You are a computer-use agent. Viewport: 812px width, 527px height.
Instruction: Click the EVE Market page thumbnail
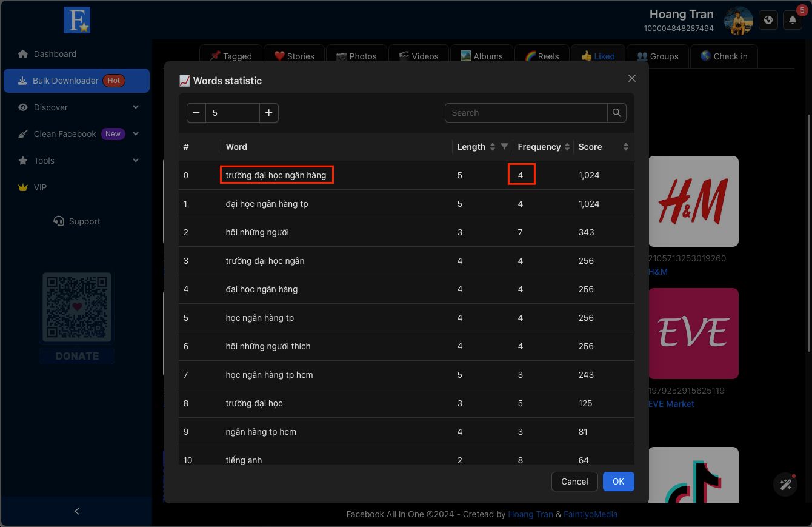[x=693, y=334]
